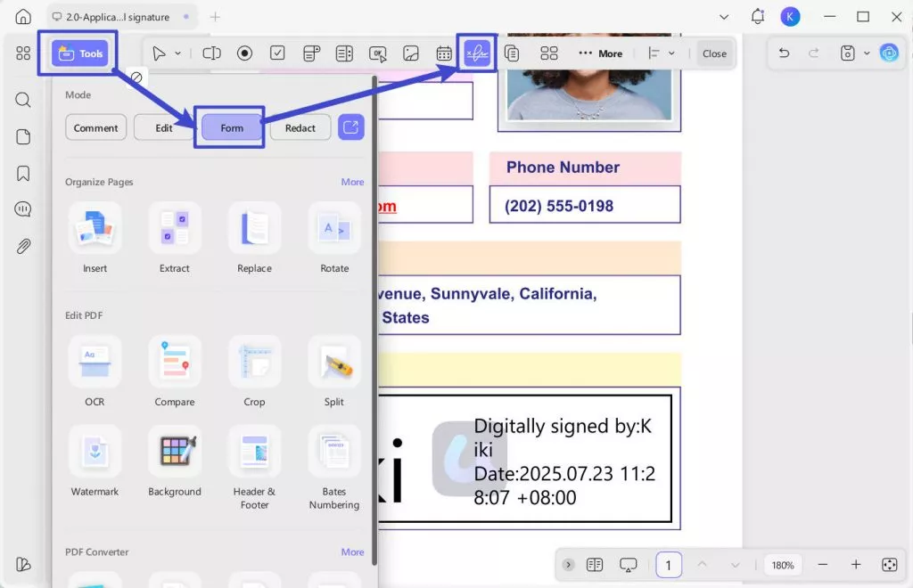Click More link beside Organize Pages
The height and width of the screenshot is (588, 913).
(x=352, y=182)
